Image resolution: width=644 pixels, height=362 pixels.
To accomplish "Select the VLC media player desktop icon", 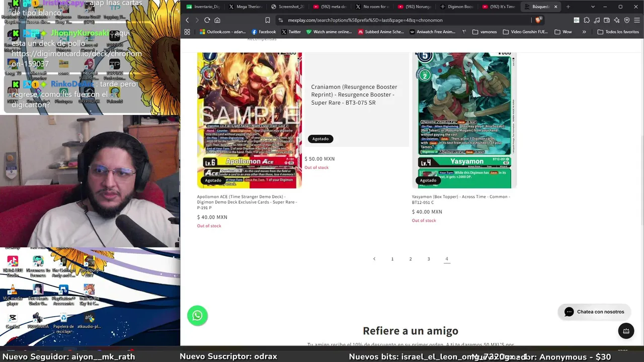I will tap(13, 295).
